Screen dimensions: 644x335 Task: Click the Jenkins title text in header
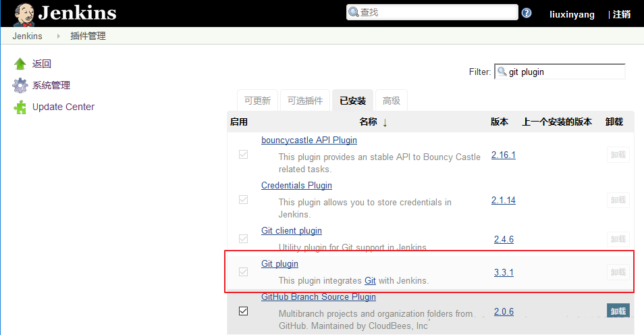pos(77,13)
